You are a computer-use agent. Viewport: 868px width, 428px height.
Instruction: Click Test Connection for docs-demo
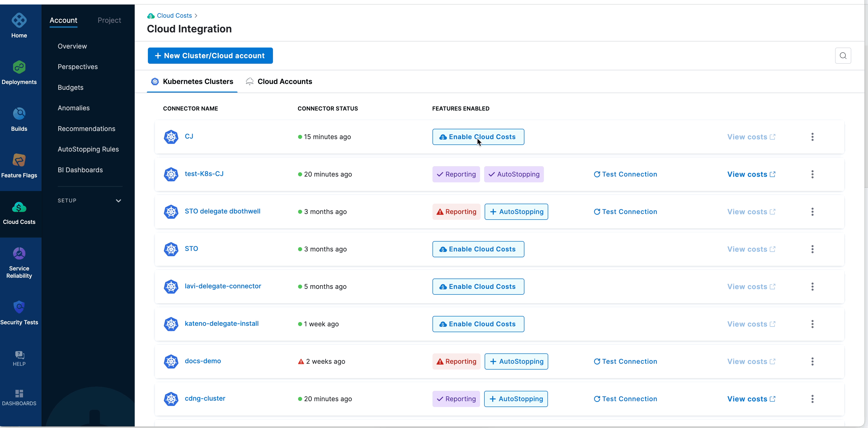click(625, 361)
